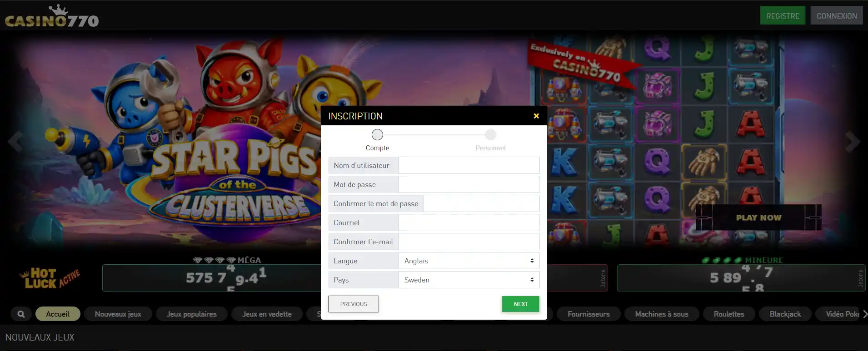Select the Jeux populaires category tab

[191, 314]
